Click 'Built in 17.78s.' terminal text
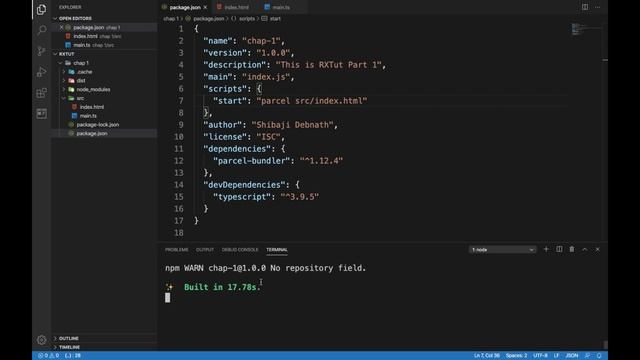This screenshot has width=640, height=360. [222, 287]
